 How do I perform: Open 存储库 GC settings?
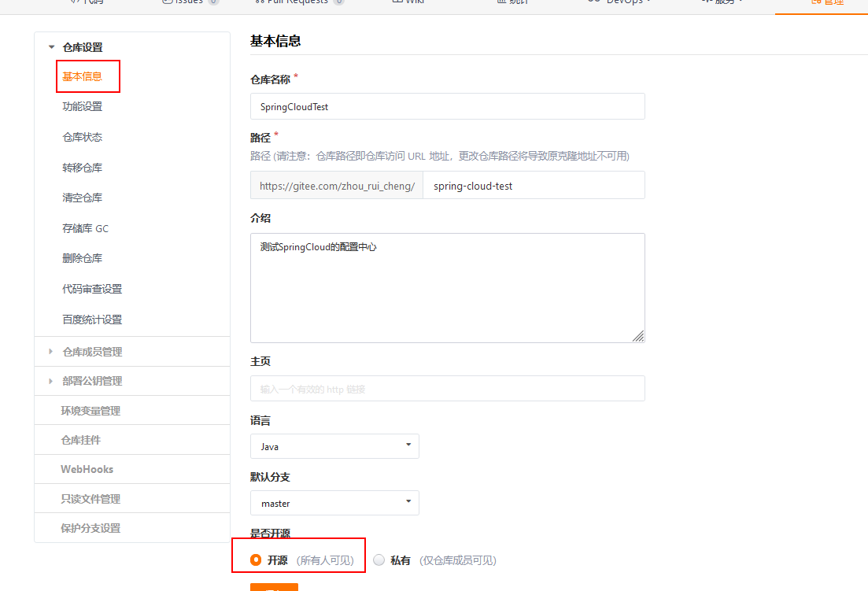point(85,228)
